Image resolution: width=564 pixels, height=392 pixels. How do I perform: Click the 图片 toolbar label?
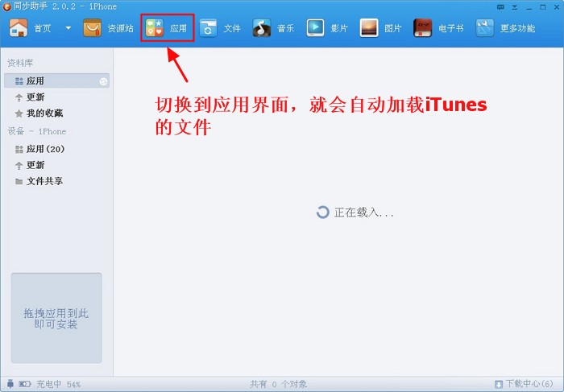[x=393, y=28]
